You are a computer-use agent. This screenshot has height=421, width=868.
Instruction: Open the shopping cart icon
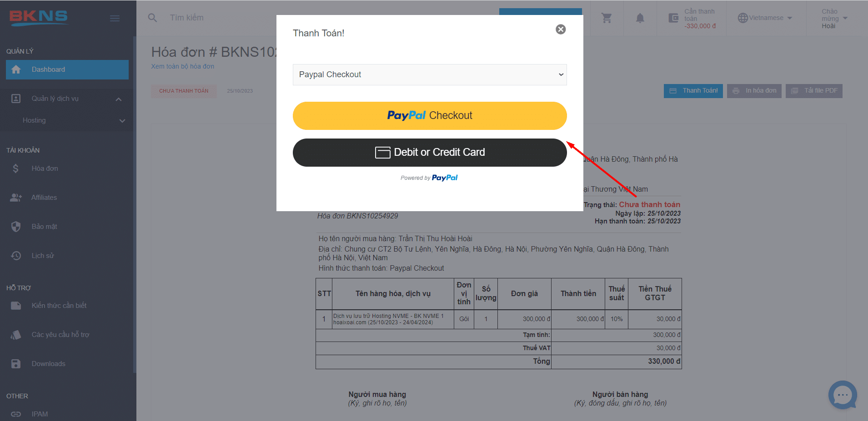[607, 18]
